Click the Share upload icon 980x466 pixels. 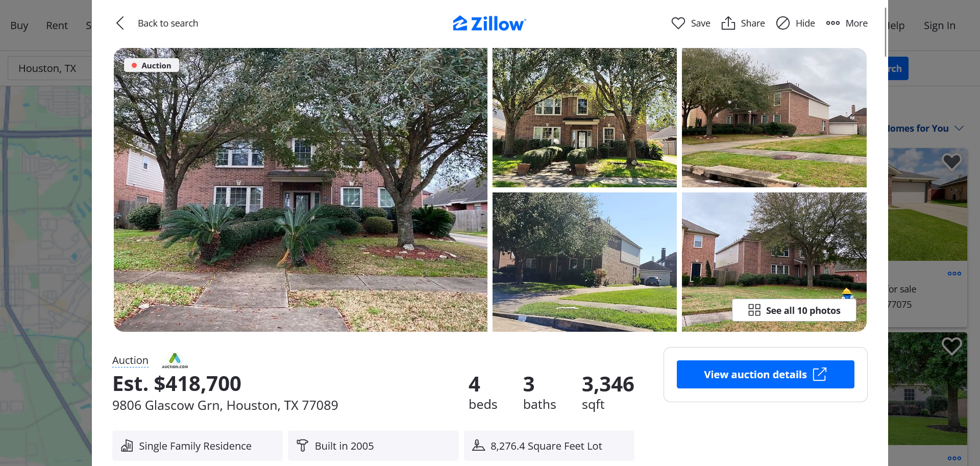(728, 23)
